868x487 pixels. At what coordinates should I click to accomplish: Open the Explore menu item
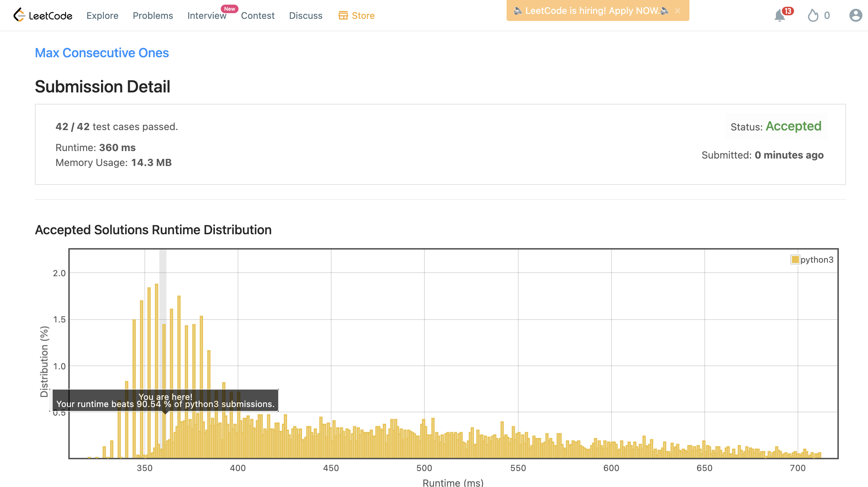[102, 16]
